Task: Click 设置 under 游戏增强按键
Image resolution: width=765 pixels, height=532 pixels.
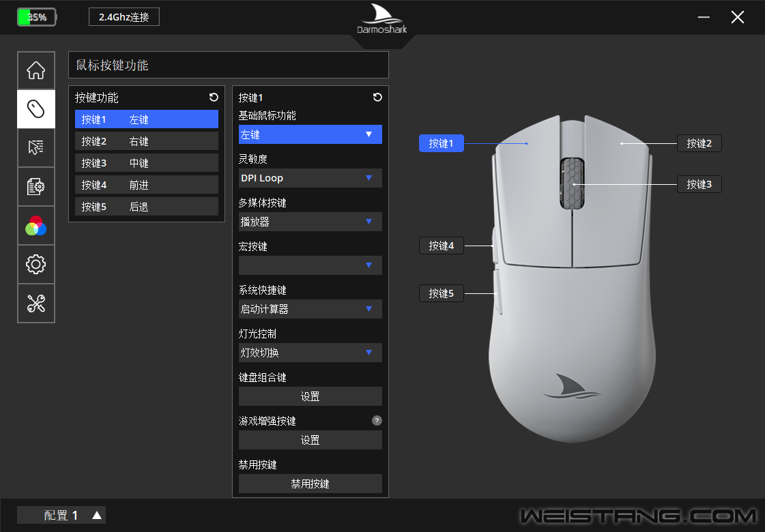Action: point(311,440)
